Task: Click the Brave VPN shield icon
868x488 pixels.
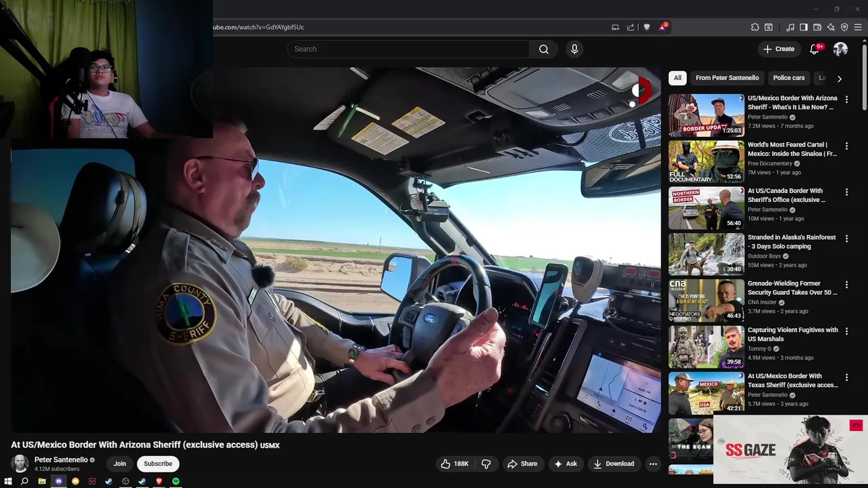Action: [x=844, y=27]
